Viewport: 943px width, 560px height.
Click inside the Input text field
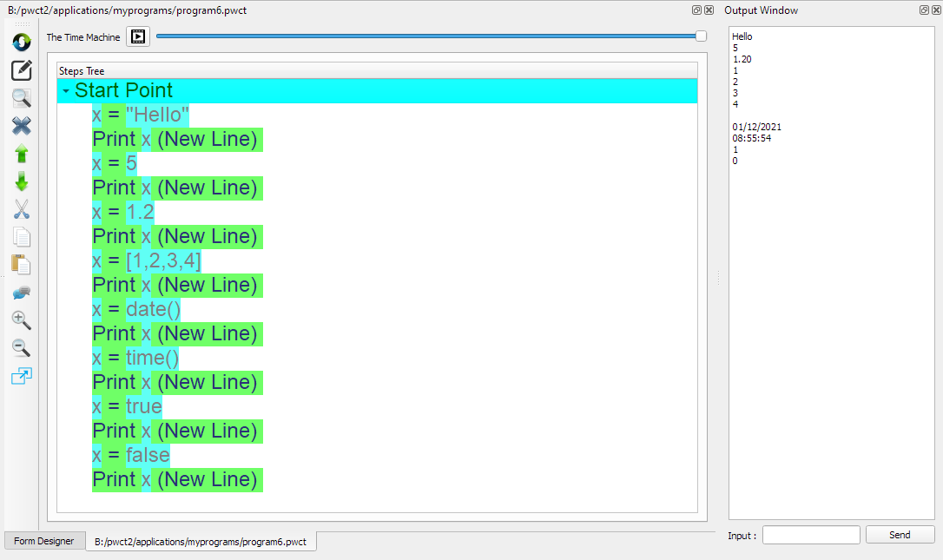coord(810,534)
